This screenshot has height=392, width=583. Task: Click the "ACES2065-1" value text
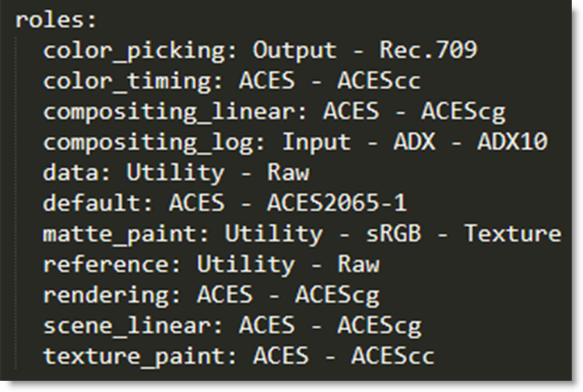coord(337,203)
